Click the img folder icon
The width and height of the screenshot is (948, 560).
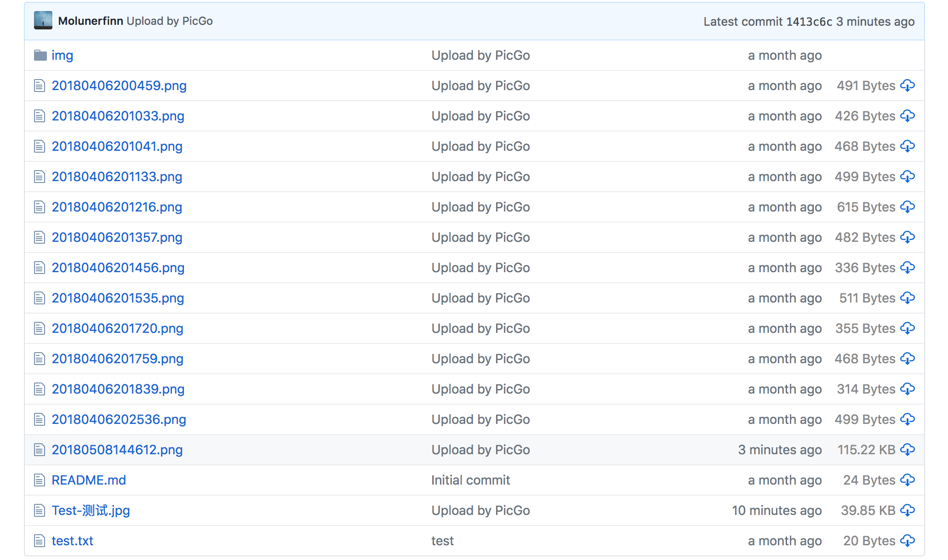[40, 56]
